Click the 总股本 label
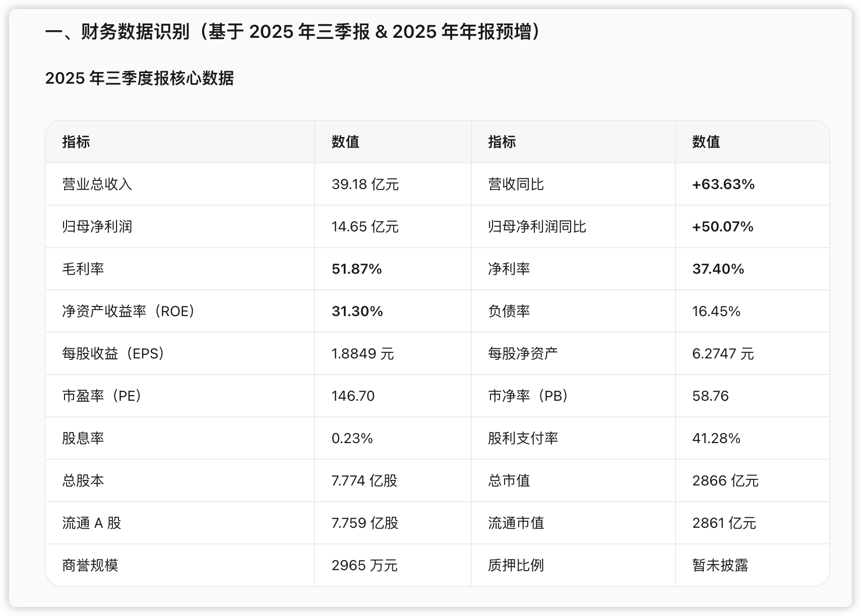 (x=83, y=480)
